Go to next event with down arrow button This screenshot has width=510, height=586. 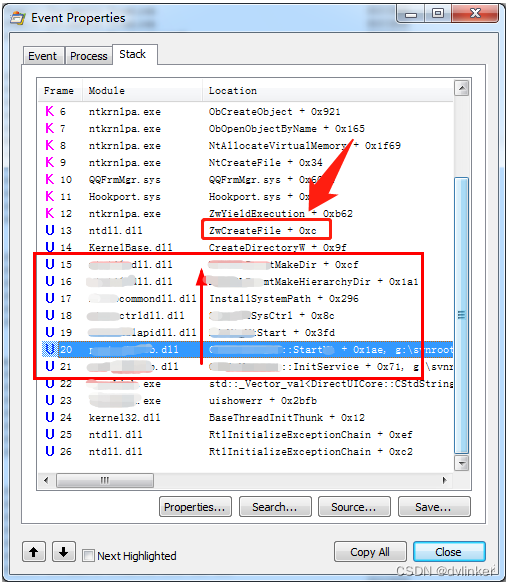(64, 552)
